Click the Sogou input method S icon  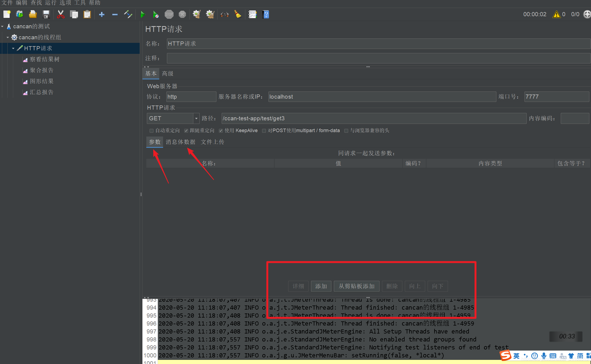(505, 355)
